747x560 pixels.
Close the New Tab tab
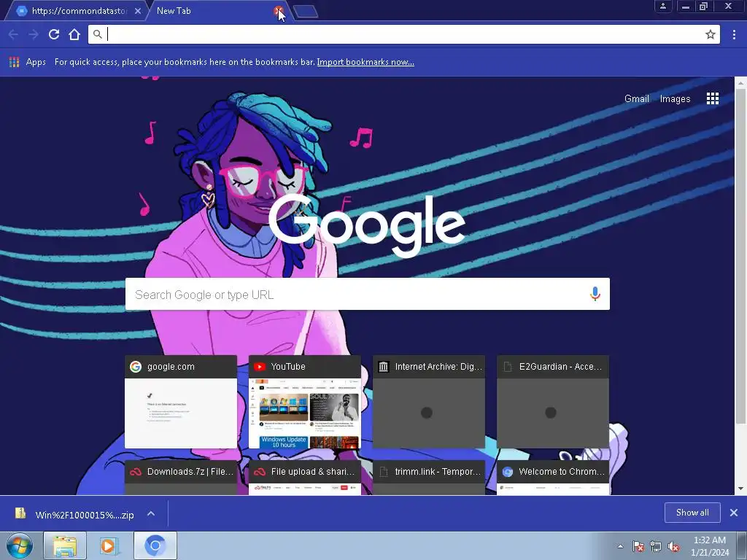(x=278, y=11)
